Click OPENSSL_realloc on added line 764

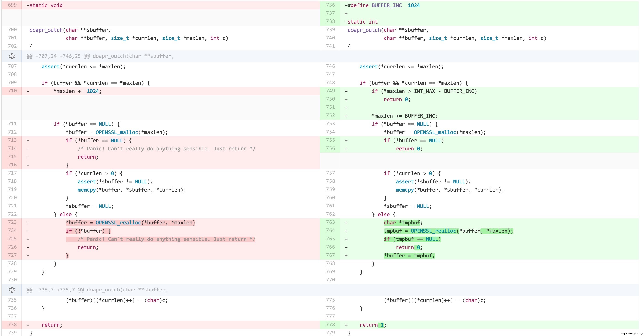coord(433,231)
